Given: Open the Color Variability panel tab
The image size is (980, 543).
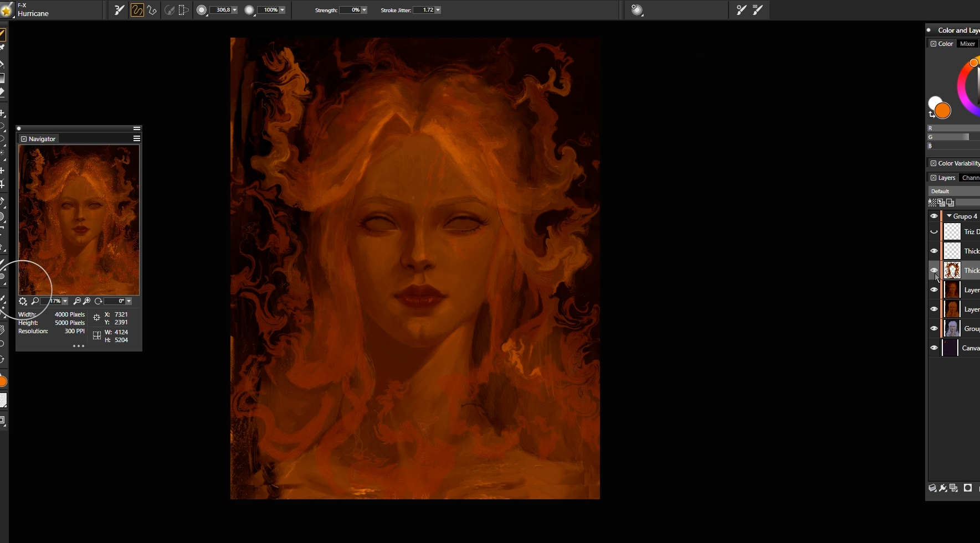Looking at the screenshot, I should (x=958, y=163).
